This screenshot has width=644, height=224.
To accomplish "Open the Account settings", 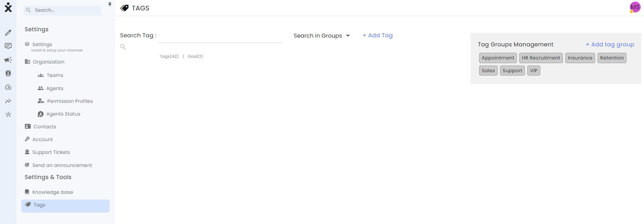I will 42,139.
